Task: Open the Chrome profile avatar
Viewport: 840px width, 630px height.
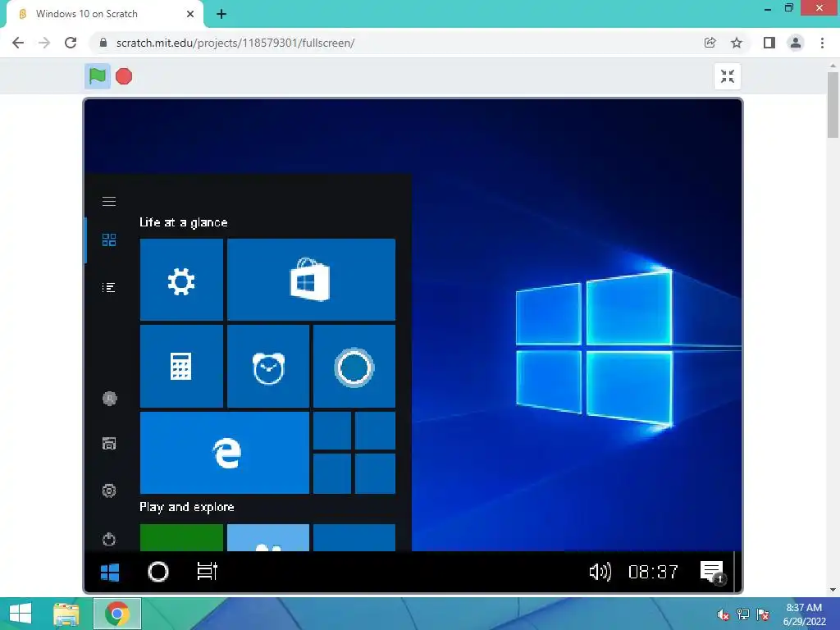Action: click(x=796, y=43)
